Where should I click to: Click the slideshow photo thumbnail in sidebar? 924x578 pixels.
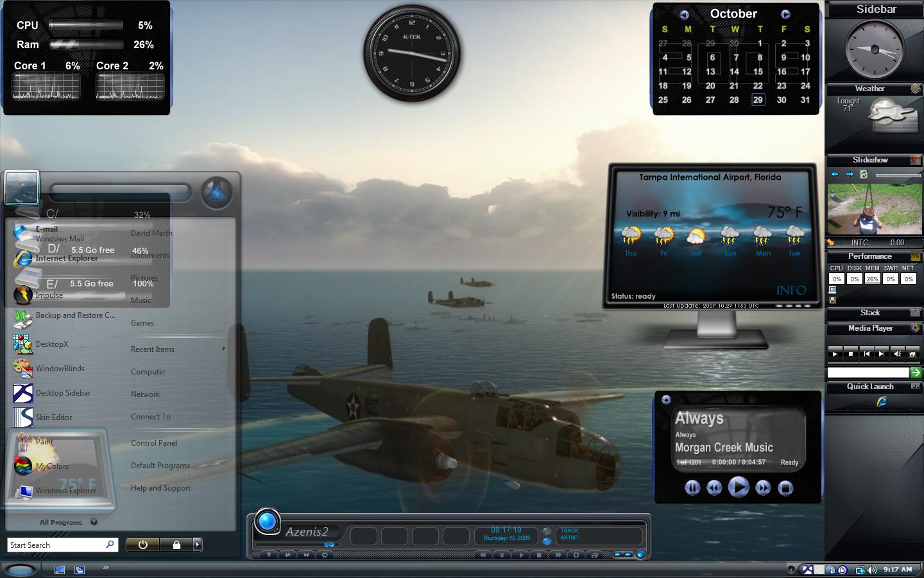(x=874, y=209)
